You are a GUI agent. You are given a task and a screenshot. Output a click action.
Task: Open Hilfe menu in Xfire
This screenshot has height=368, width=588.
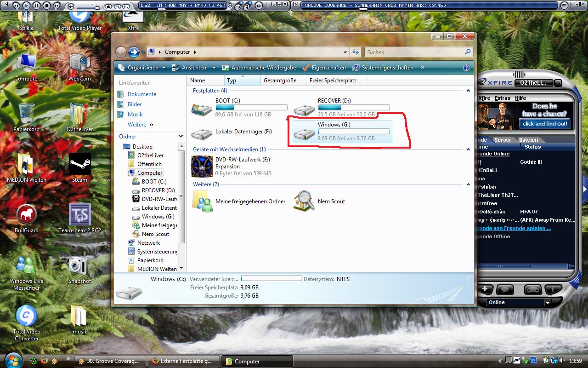click(520, 98)
